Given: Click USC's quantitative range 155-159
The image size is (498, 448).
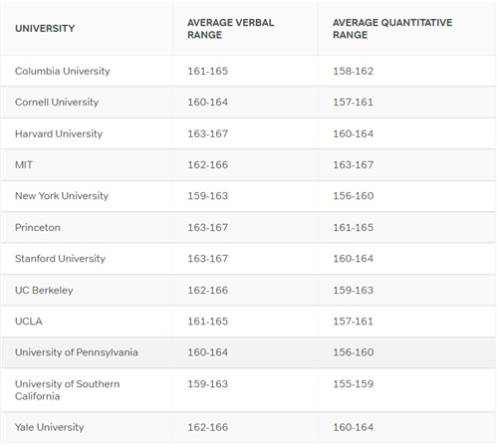Looking at the screenshot, I should tap(354, 384).
